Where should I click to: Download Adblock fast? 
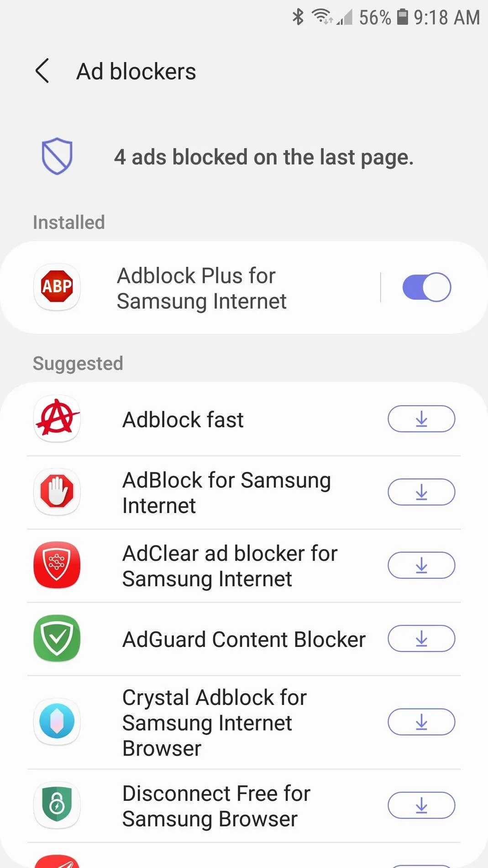point(421,419)
